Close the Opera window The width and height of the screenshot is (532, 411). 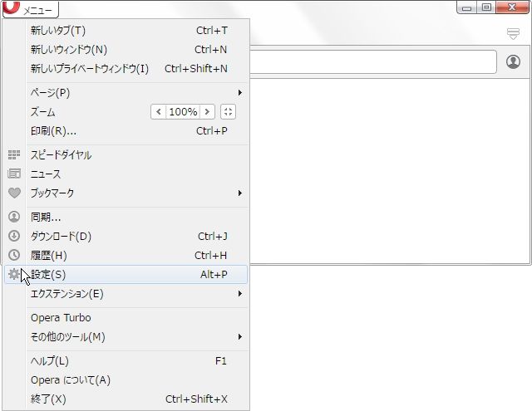[x=512, y=7]
